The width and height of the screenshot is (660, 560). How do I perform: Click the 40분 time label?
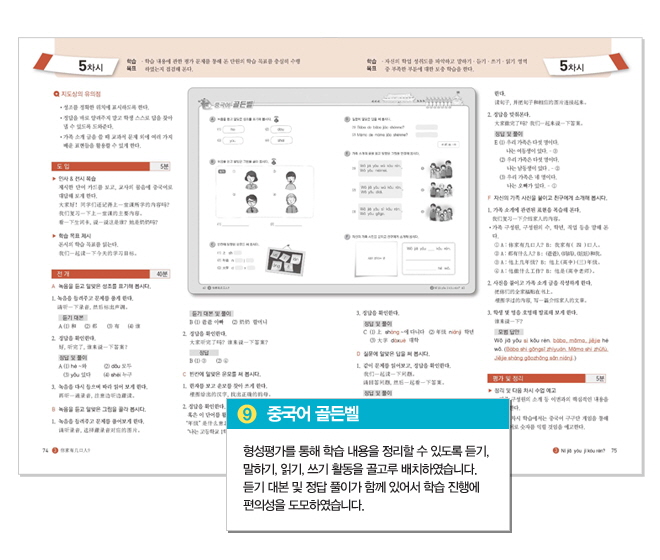pyautogui.click(x=162, y=274)
